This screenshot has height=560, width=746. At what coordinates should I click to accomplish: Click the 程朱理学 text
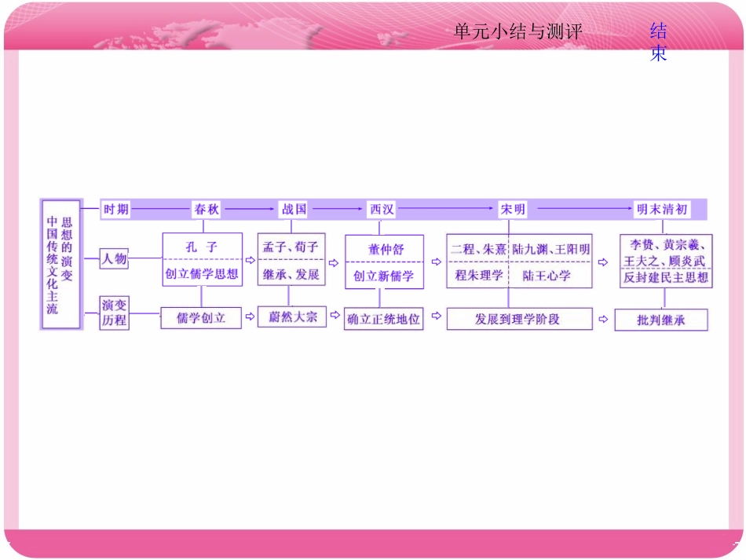tap(479, 275)
